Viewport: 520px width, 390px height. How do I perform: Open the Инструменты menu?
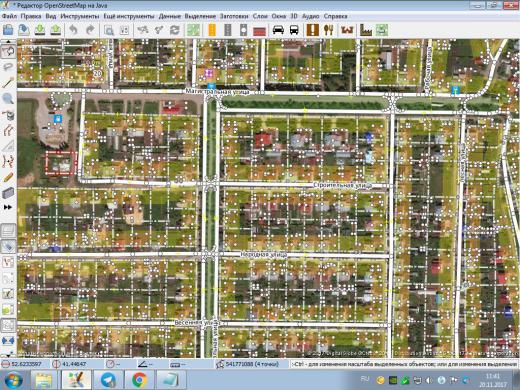click(80, 16)
